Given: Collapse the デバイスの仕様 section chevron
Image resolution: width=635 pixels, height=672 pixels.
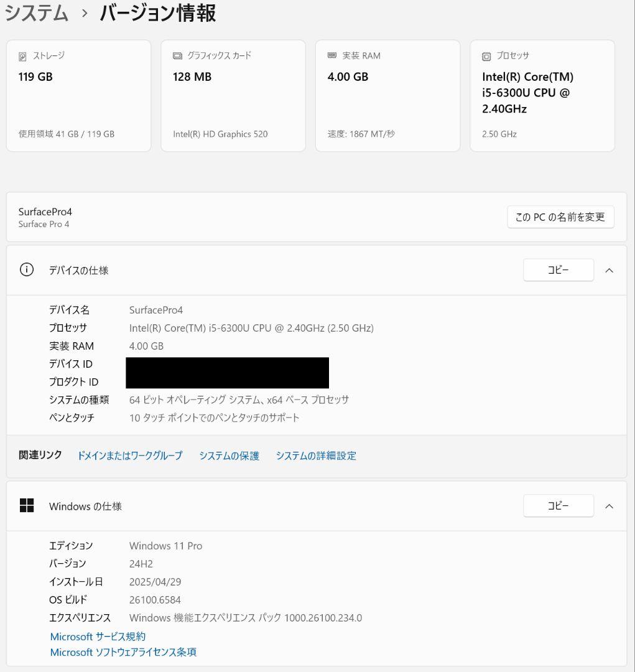Looking at the screenshot, I should [609, 271].
